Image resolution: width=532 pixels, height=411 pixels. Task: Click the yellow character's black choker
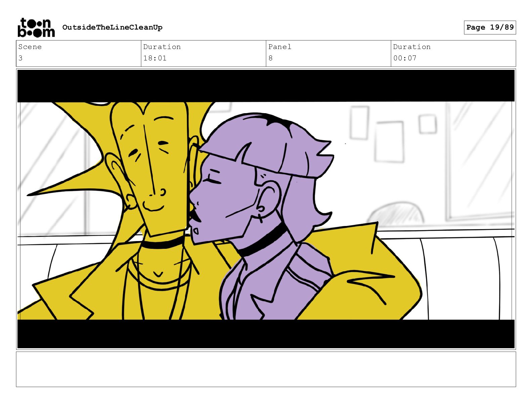(x=163, y=243)
